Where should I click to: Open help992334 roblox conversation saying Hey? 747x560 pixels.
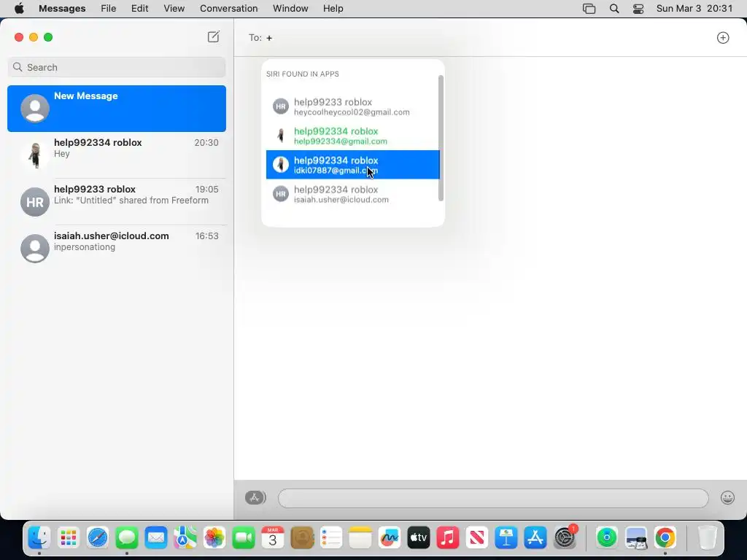coord(117,155)
